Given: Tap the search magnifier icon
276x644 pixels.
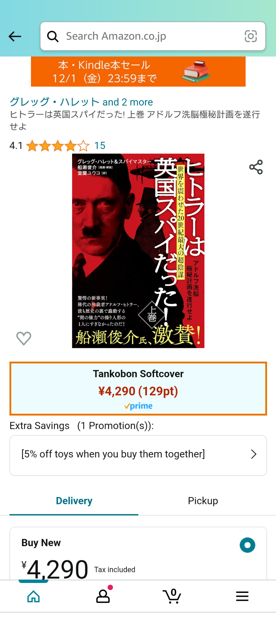Looking at the screenshot, I should click(x=53, y=36).
